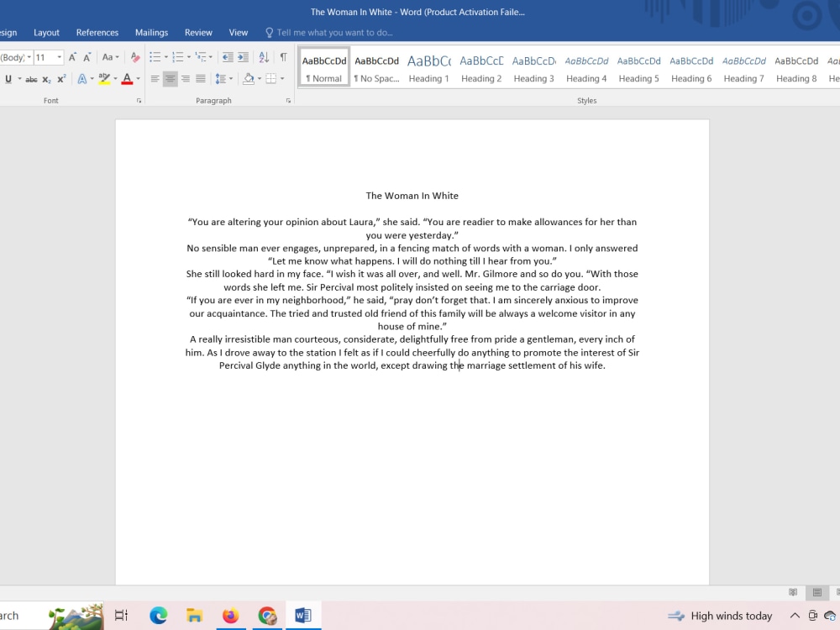This screenshot has width=840, height=630.
Task: Show paragraph marks with pilcrow icon
Action: pos(283,57)
